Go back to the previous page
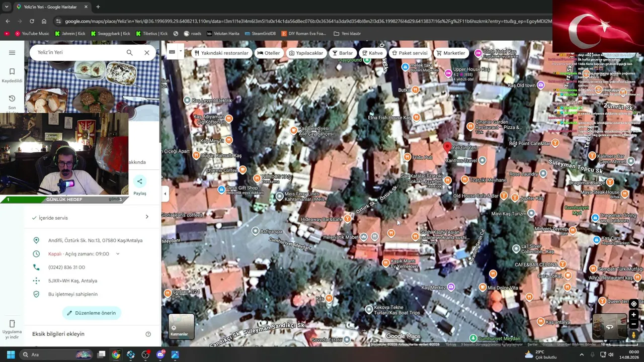 coord(8,21)
